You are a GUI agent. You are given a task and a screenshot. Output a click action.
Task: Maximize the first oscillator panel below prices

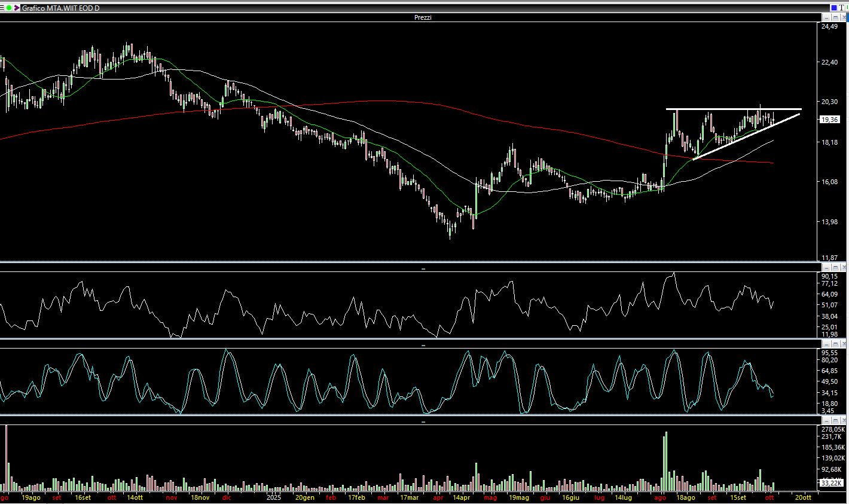[835, 267]
